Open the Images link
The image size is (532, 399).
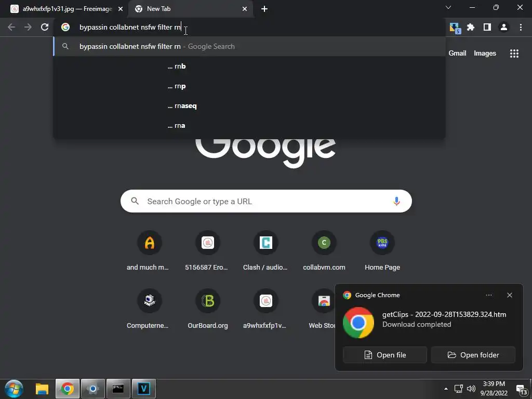[x=485, y=54]
